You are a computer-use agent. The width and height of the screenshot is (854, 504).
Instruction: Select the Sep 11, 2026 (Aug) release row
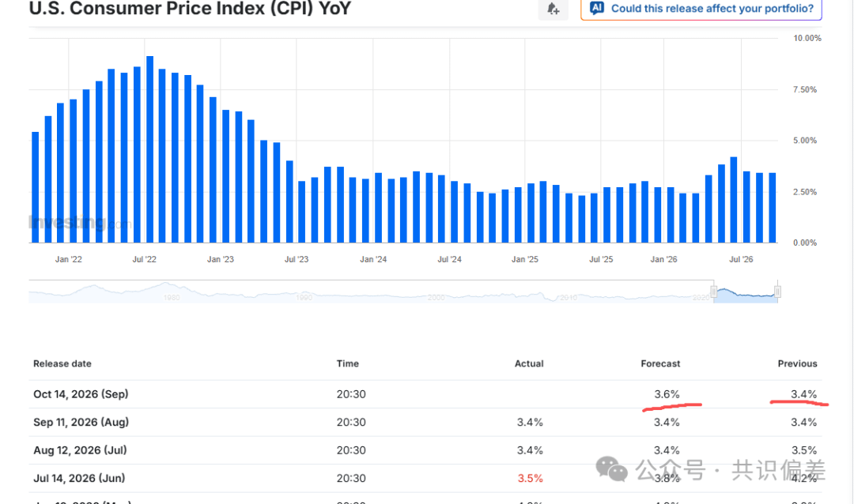coord(425,423)
